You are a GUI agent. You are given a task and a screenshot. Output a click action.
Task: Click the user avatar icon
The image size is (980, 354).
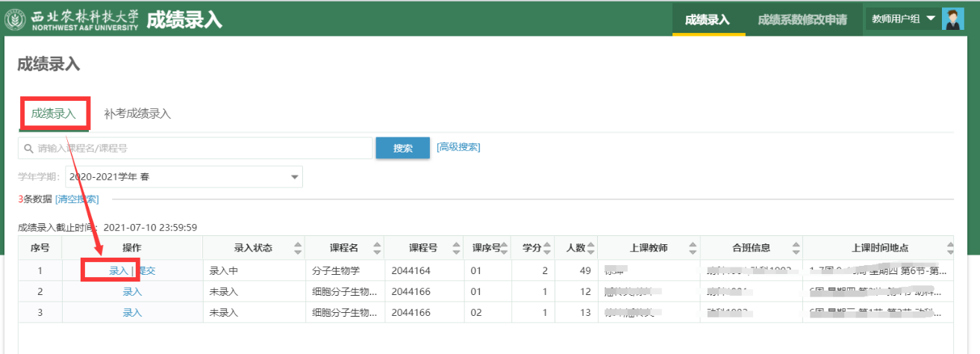953,19
